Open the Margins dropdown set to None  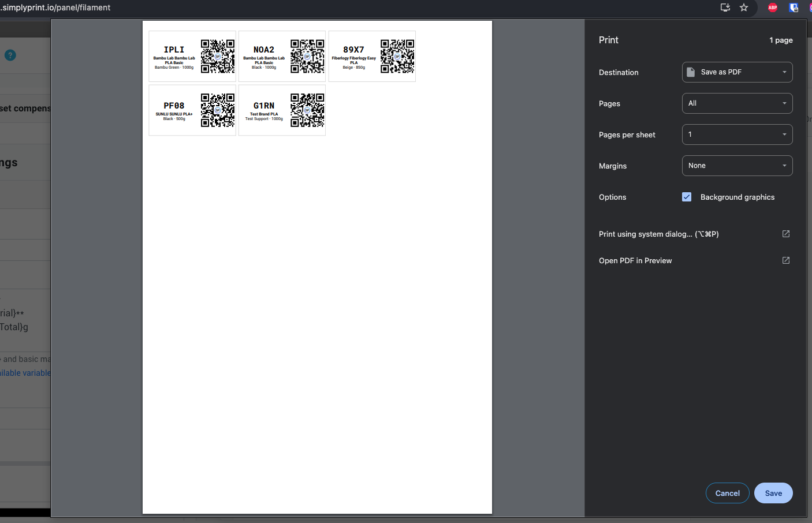(737, 166)
